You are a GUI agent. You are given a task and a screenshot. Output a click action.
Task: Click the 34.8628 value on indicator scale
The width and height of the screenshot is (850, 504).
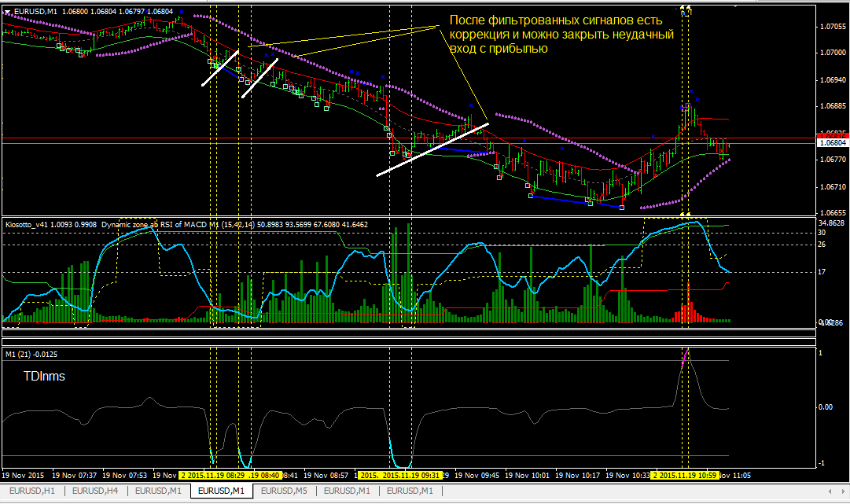[831, 223]
